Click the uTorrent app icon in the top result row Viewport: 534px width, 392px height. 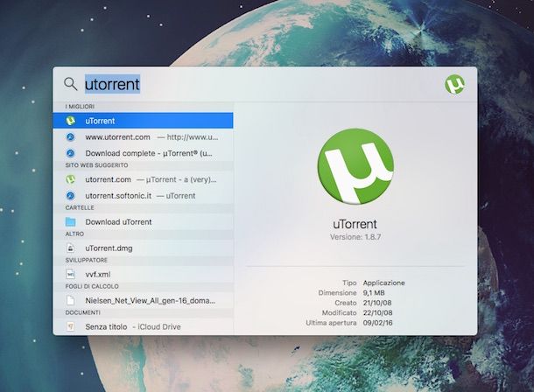(x=71, y=121)
